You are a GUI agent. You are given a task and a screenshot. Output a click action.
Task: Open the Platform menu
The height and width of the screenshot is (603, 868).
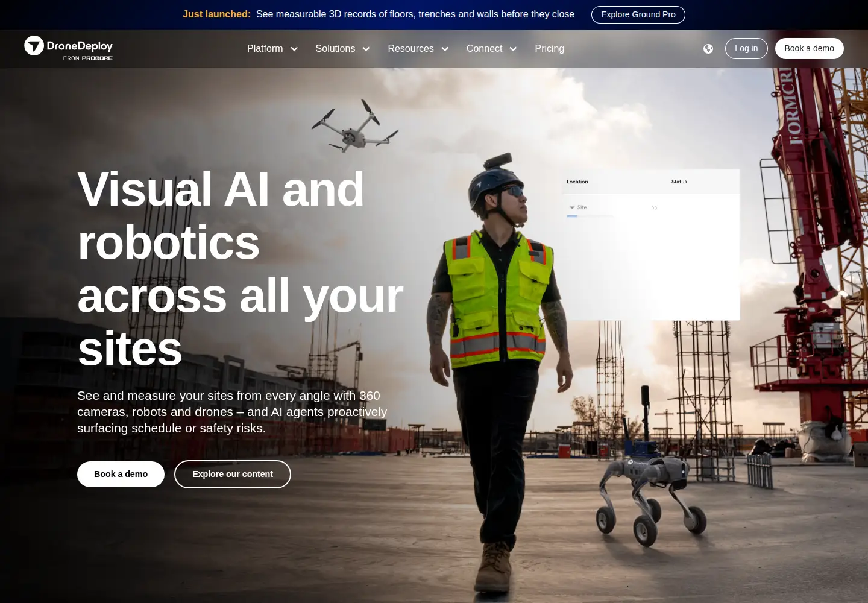pyautogui.click(x=265, y=49)
